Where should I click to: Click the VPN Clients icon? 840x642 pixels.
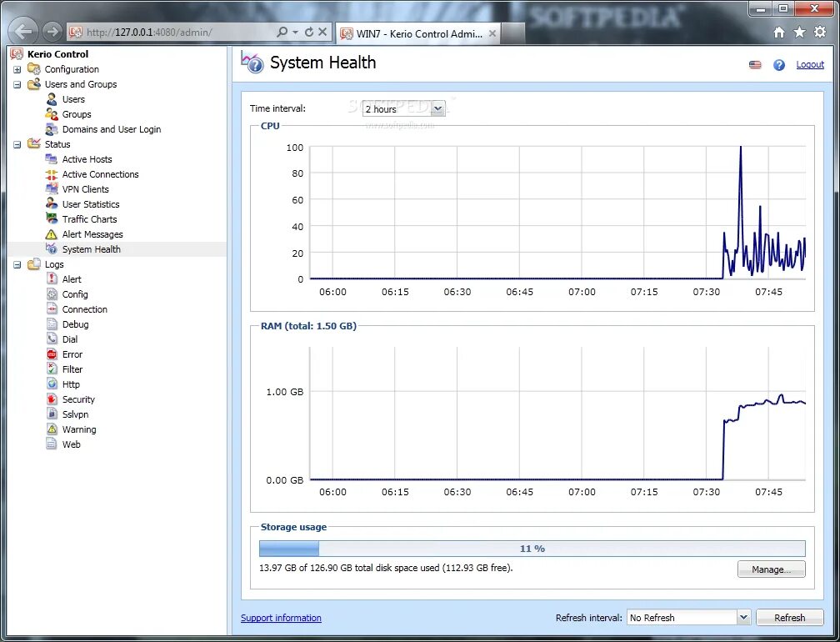pos(52,189)
